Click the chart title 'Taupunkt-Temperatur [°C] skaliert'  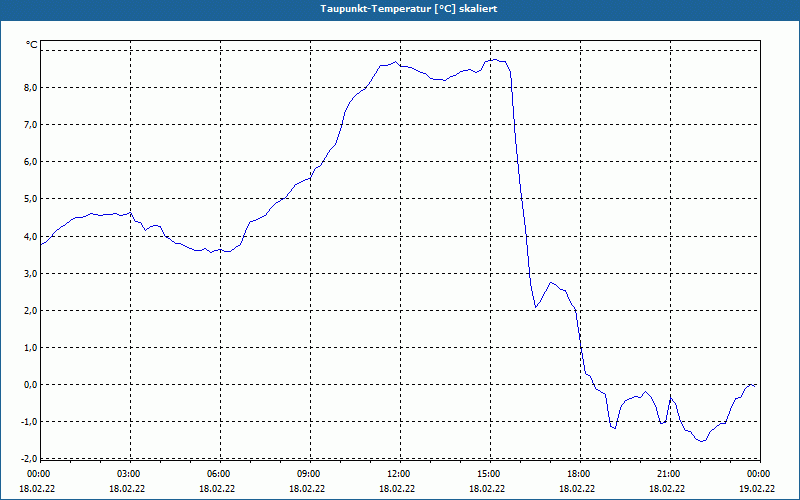click(x=409, y=9)
